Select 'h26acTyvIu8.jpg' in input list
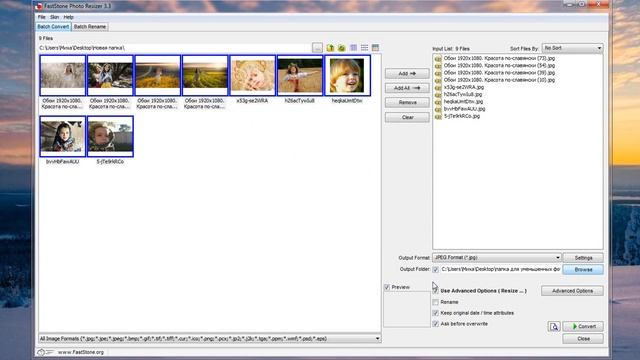The height and width of the screenshot is (360, 640). [x=463, y=94]
